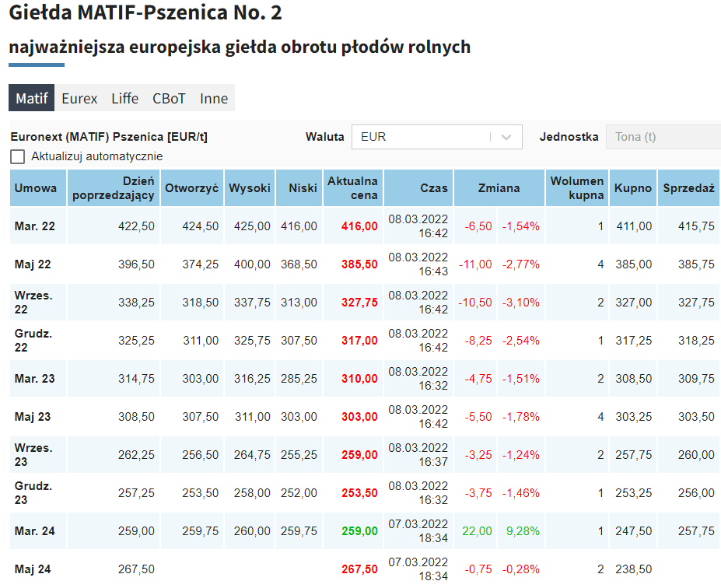Open the Jednostka Tona (t) dropdown
Image resolution: width=721 pixels, height=588 pixels.
coord(663,137)
